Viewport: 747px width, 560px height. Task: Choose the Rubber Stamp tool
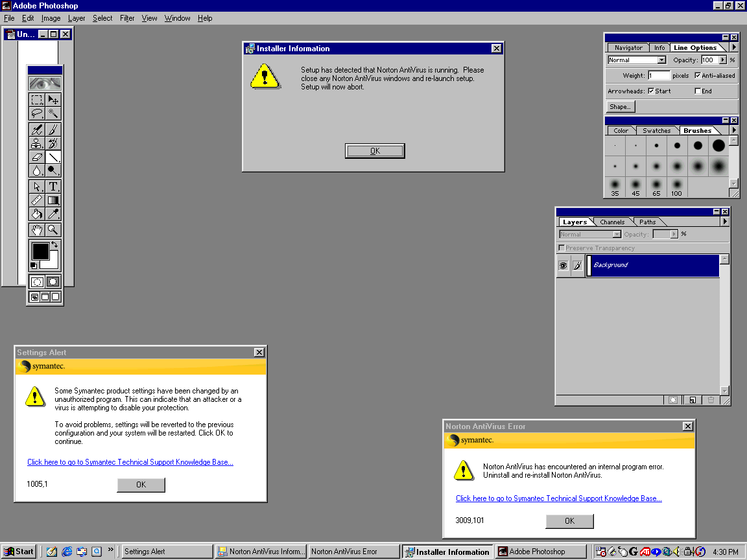click(x=37, y=143)
